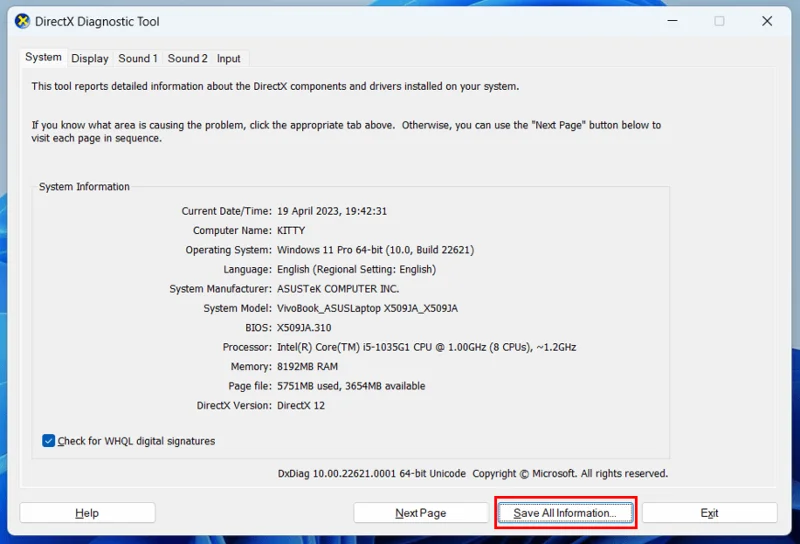Click the Copyright © Microsoft text

pos(570,474)
